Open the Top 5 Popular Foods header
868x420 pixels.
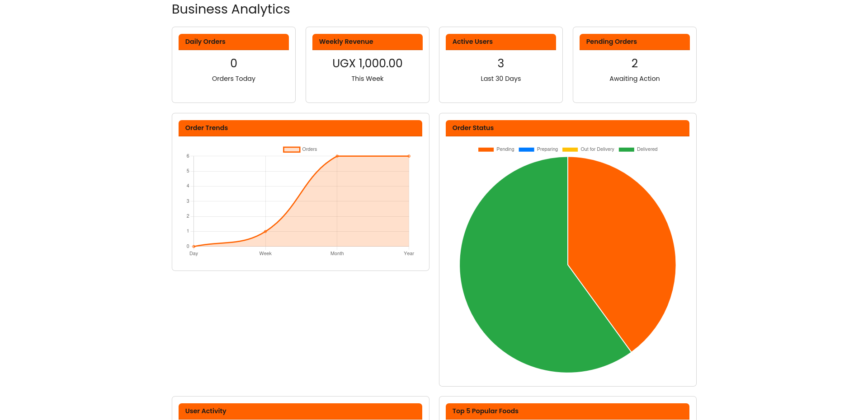pos(567,411)
